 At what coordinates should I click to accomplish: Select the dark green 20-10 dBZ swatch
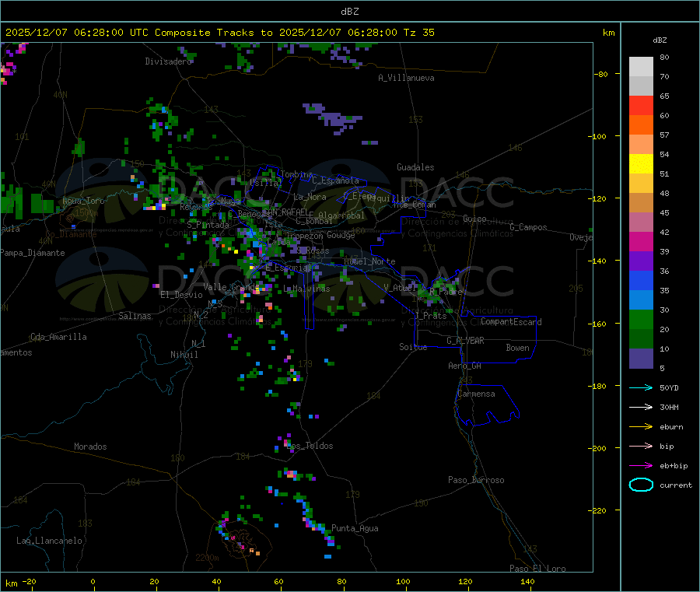tap(641, 339)
